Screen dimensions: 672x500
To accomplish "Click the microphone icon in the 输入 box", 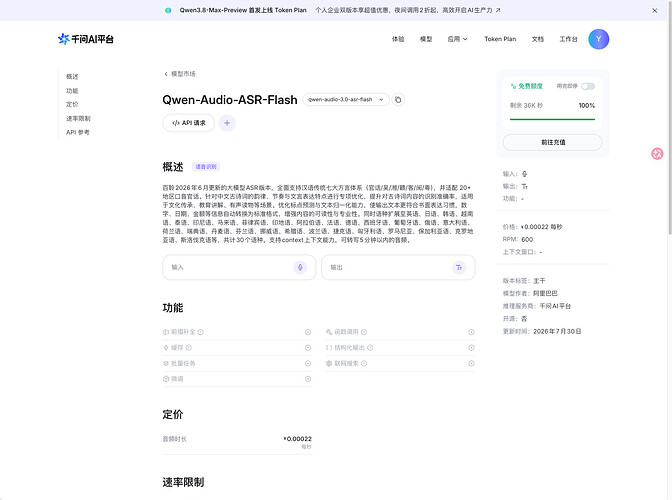I will [x=300, y=267].
